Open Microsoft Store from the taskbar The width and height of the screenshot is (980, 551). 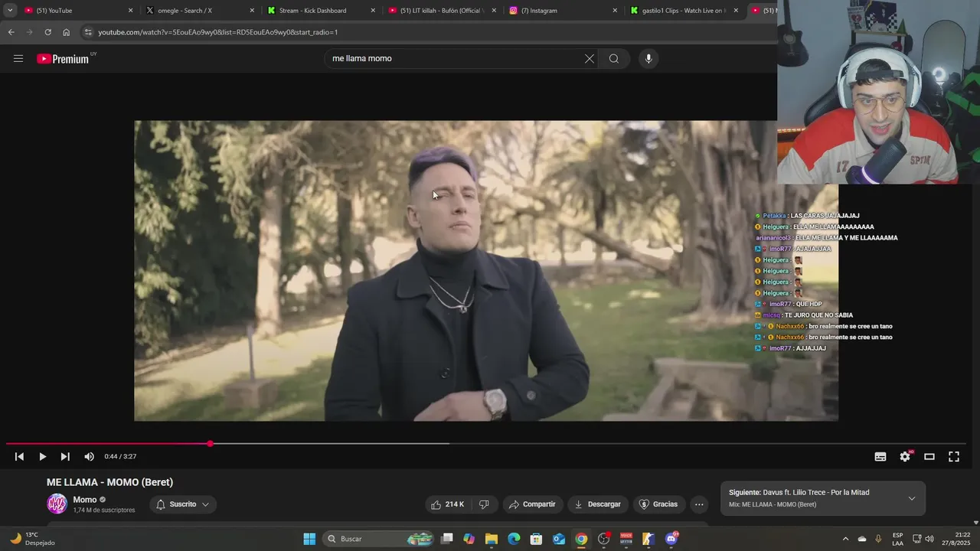coord(537,539)
